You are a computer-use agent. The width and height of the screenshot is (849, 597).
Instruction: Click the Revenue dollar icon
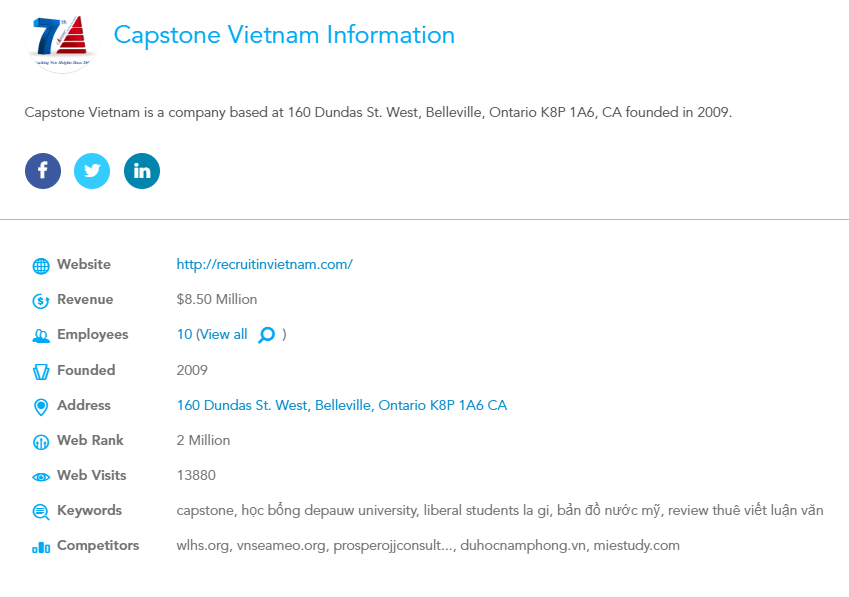coord(41,301)
